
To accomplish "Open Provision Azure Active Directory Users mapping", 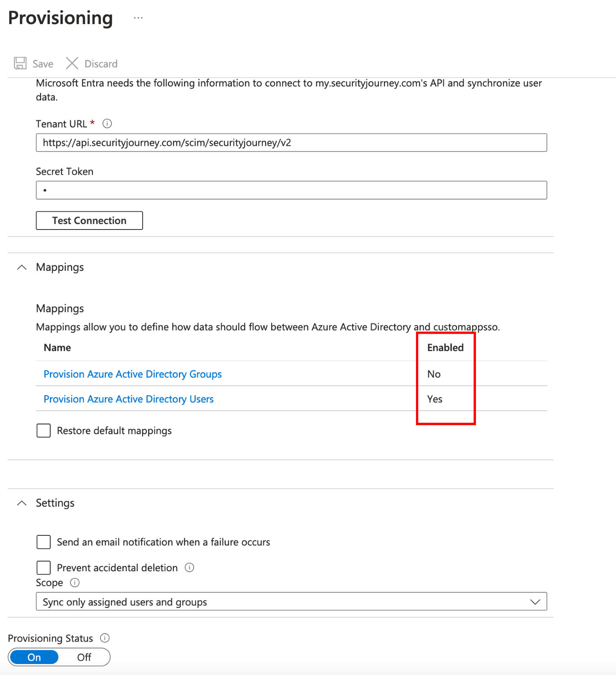I will click(x=129, y=399).
